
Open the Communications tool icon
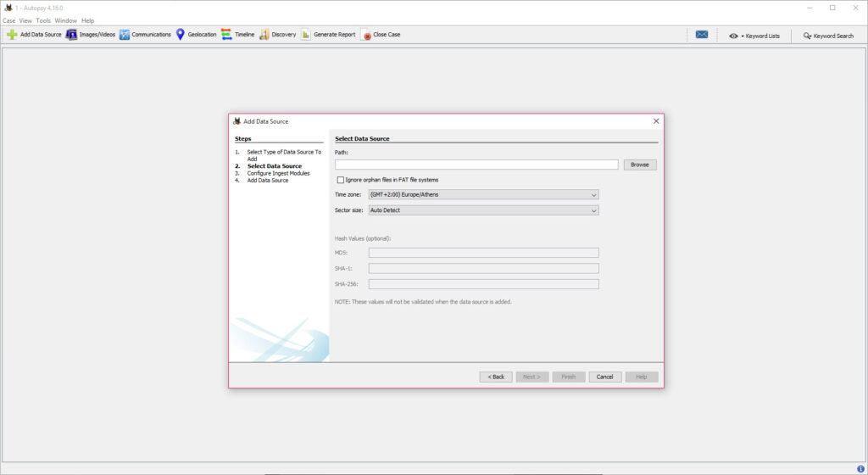[x=125, y=34]
